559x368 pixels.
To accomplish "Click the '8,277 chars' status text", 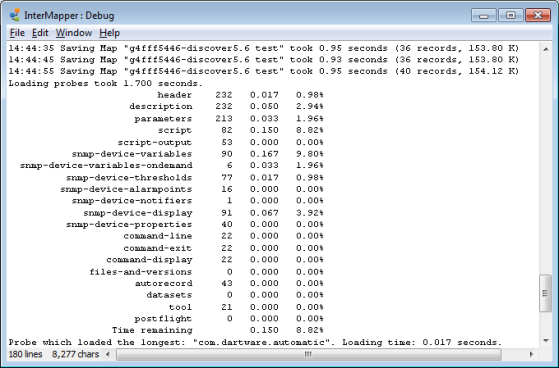I will point(75,354).
